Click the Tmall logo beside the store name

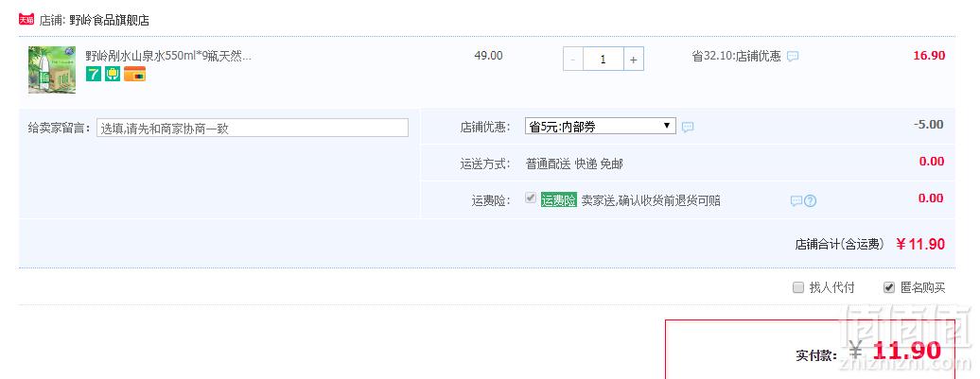tap(26, 19)
